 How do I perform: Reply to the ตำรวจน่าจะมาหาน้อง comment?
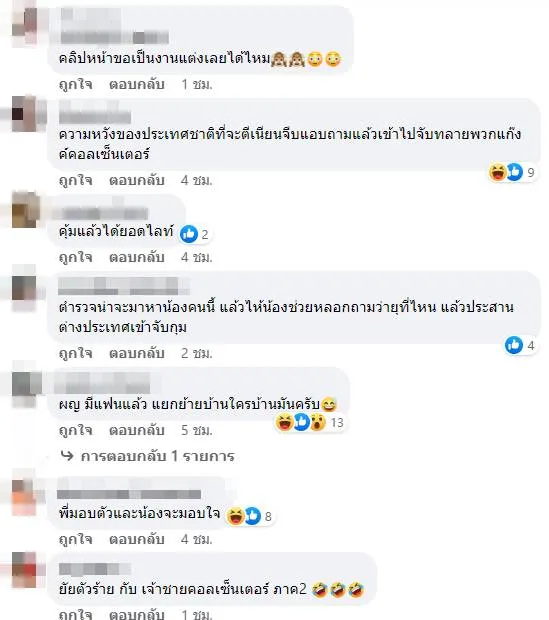(x=137, y=353)
